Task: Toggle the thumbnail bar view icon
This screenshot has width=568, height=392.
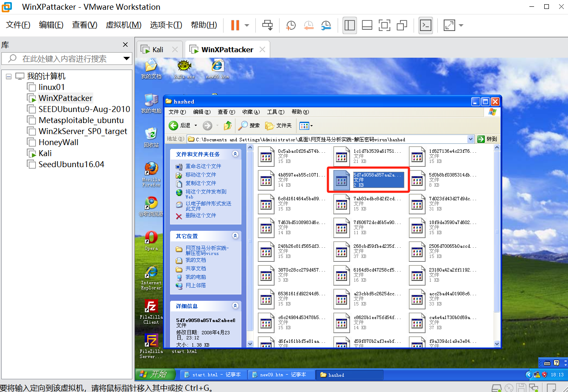Action: point(367,25)
